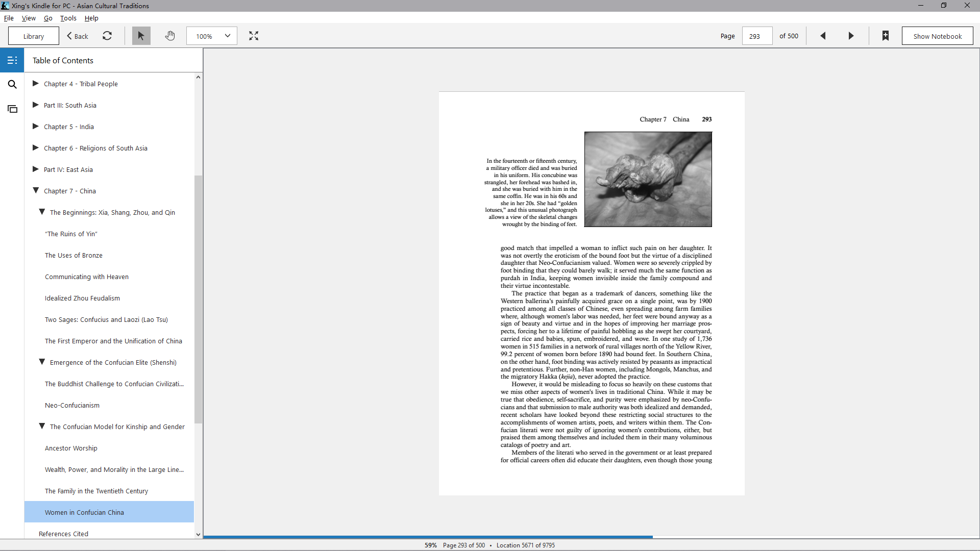Expand Part III: South Asia
Image resolution: width=980 pixels, height=551 pixels.
coord(36,105)
